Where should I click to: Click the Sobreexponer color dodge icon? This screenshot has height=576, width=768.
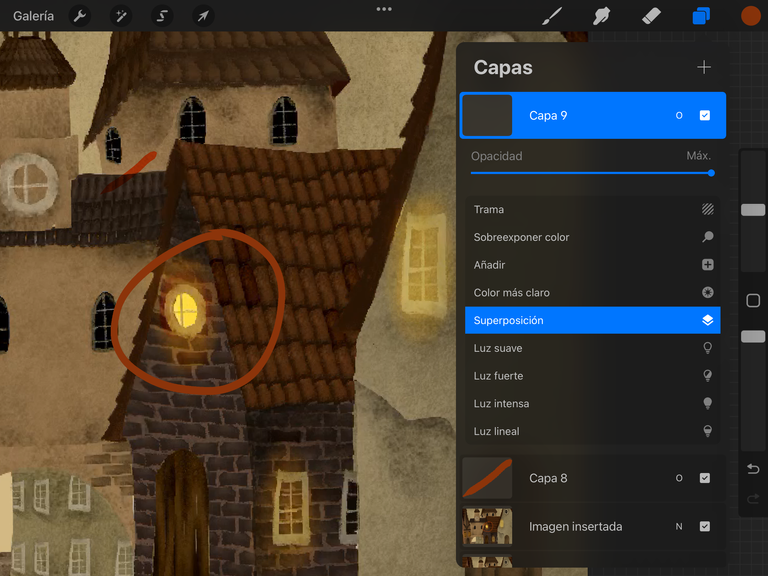pos(708,237)
